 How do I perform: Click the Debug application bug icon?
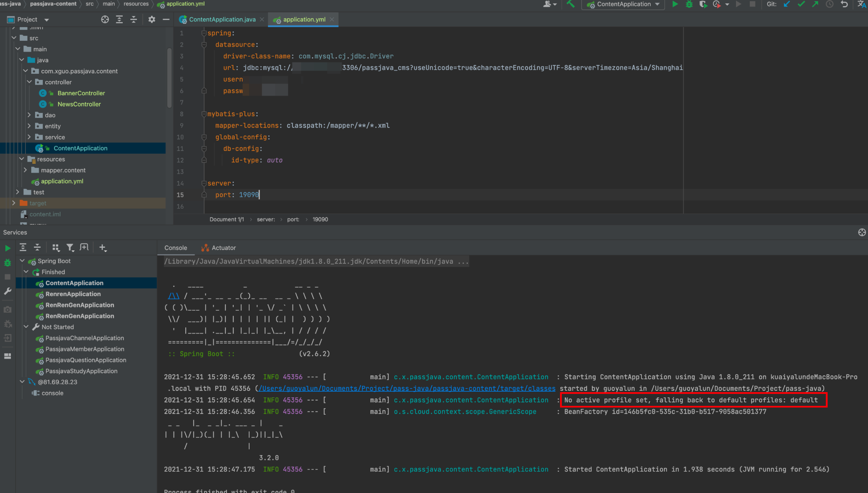[x=688, y=5]
